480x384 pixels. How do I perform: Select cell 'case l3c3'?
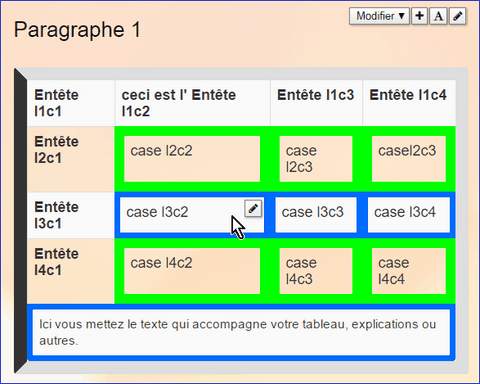pyautogui.click(x=316, y=215)
